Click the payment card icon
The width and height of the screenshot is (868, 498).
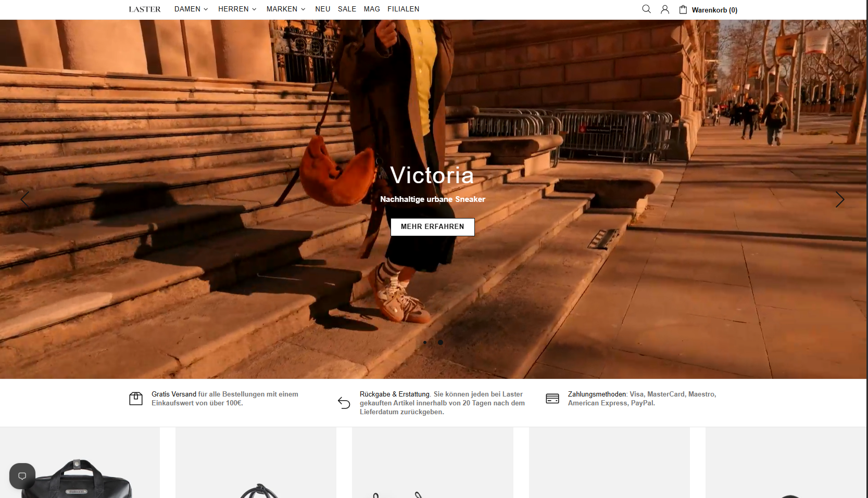pyautogui.click(x=552, y=399)
